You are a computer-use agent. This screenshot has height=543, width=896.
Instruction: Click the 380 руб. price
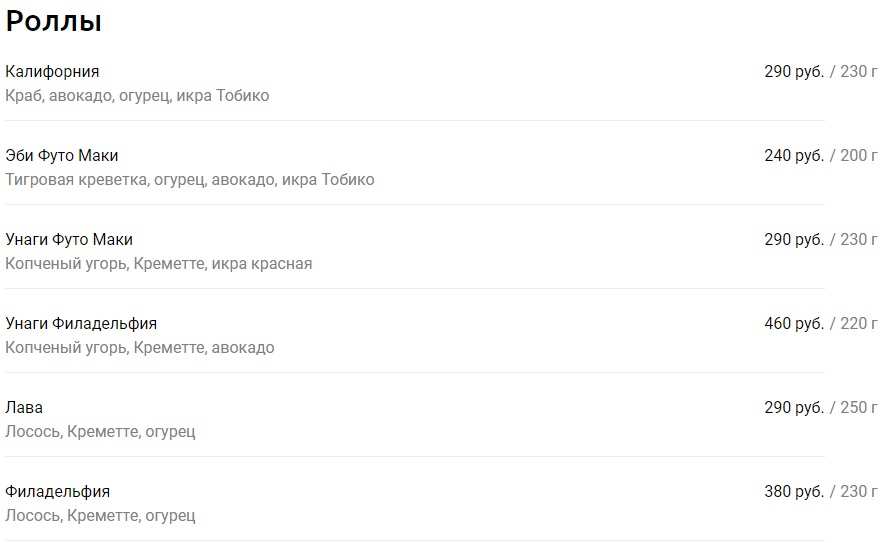point(794,492)
